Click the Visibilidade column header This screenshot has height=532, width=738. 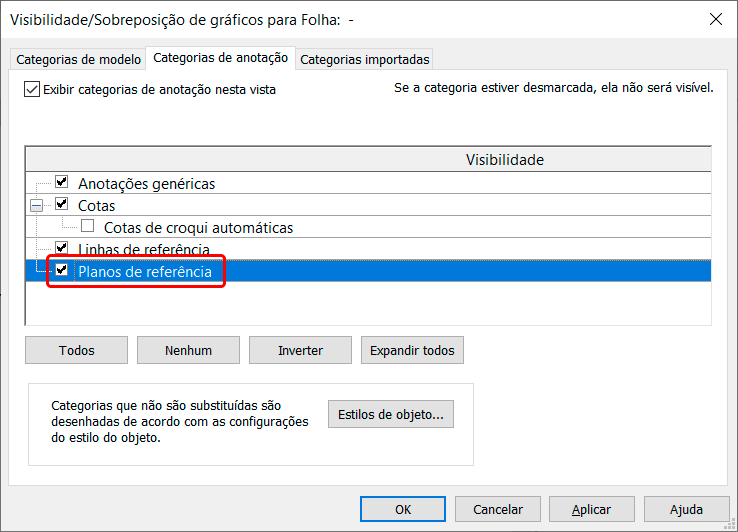pos(504,160)
